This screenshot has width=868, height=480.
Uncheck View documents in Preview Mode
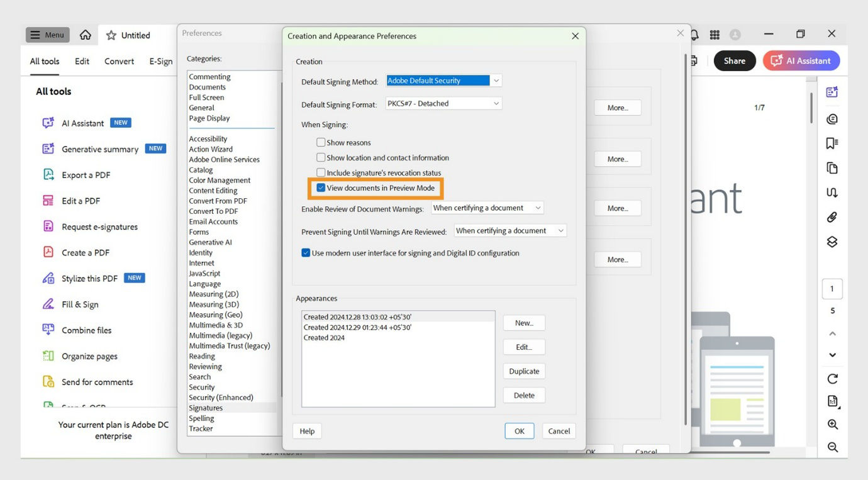pos(321,187)
